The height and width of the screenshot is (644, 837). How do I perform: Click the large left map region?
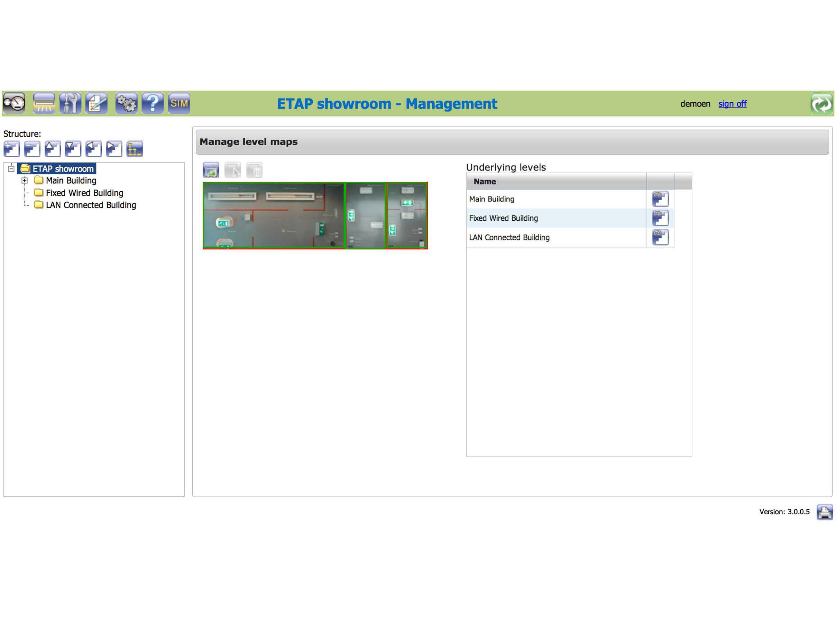coord(274,215)
